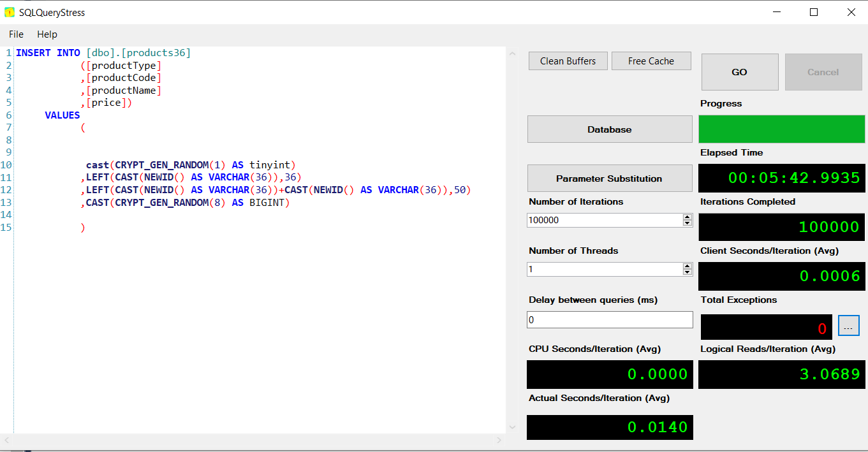The height and width of the screenshot is (452, 868).
Task: Click the horizontal scroll left arrow
Action: pyautogui.click(x=7, y=440)
